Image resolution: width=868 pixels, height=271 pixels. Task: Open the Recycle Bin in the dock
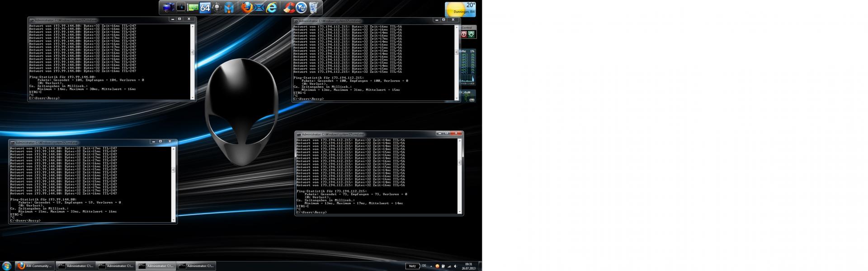pyautogui.click(x=314, y=7)
